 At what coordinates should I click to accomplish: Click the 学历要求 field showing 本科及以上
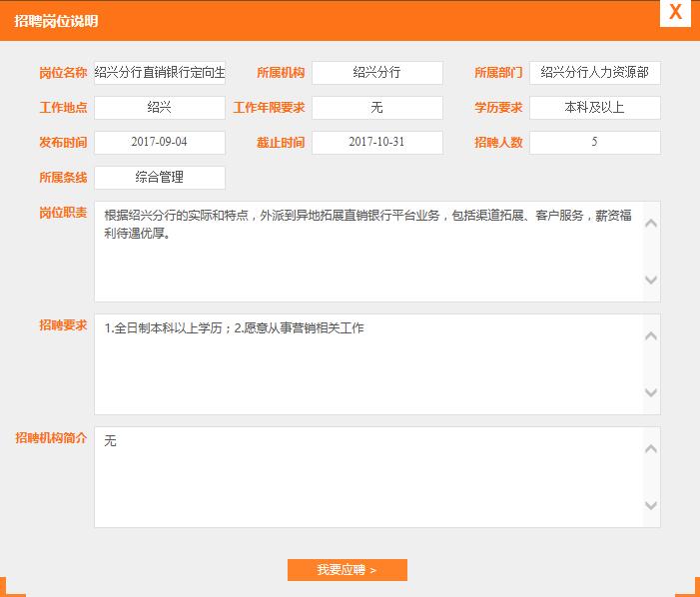click(x=594, y=108)
